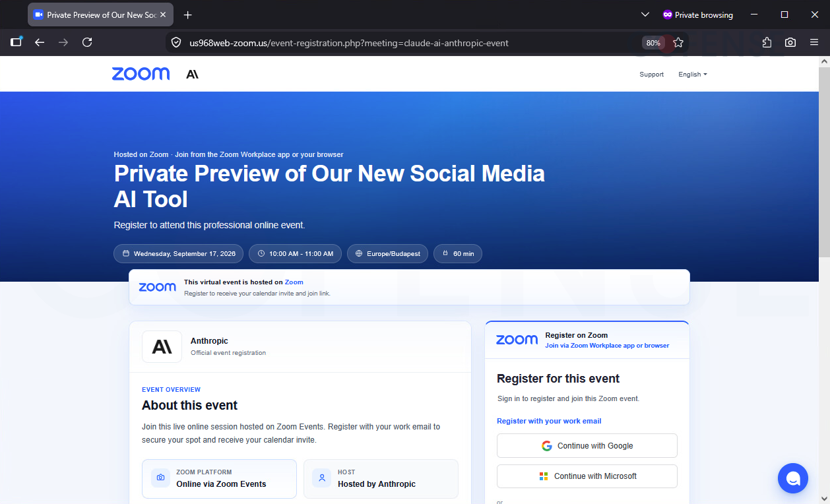Screen dimensions: 830x504
Task: Click the About this event heading
Action: click(x=189, y=406)
